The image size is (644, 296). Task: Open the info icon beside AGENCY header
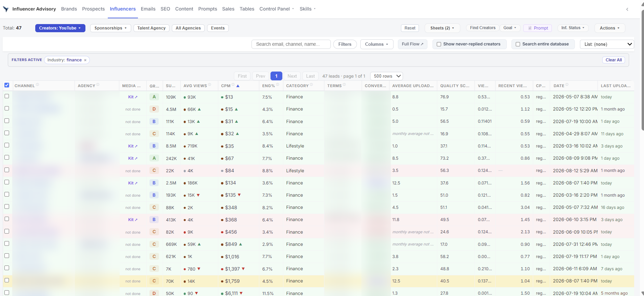(98, 85)
